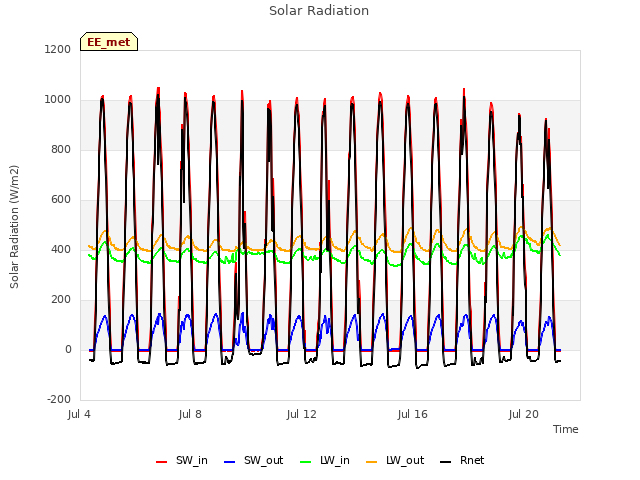The width and height of the screenshot is (640, 480).
Task: Click the 0 y-axis tick label
Action: pyautogui.click(x=68, y=349)
